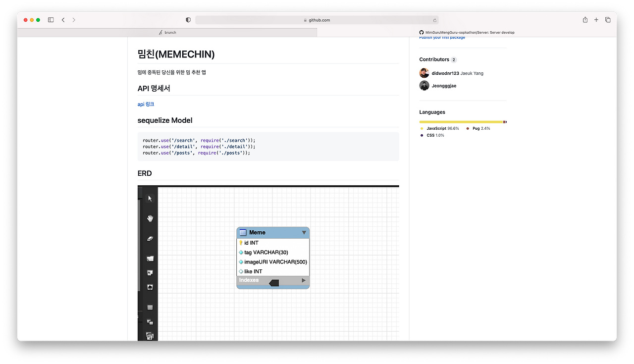Click didwodnr123's contributor avatar
The width and height of the screenshot is (634, 364).
point(424,73)
